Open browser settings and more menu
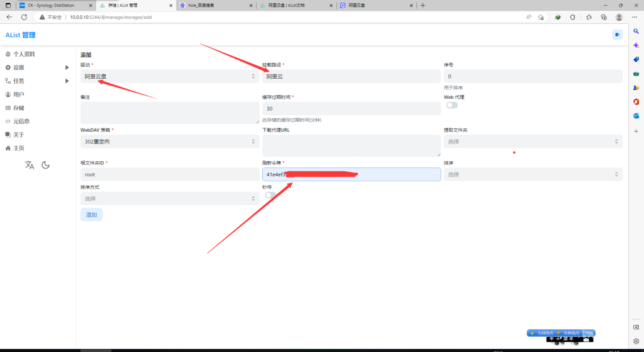The width and height of the screenshot is (644, 352). (635, 17)
